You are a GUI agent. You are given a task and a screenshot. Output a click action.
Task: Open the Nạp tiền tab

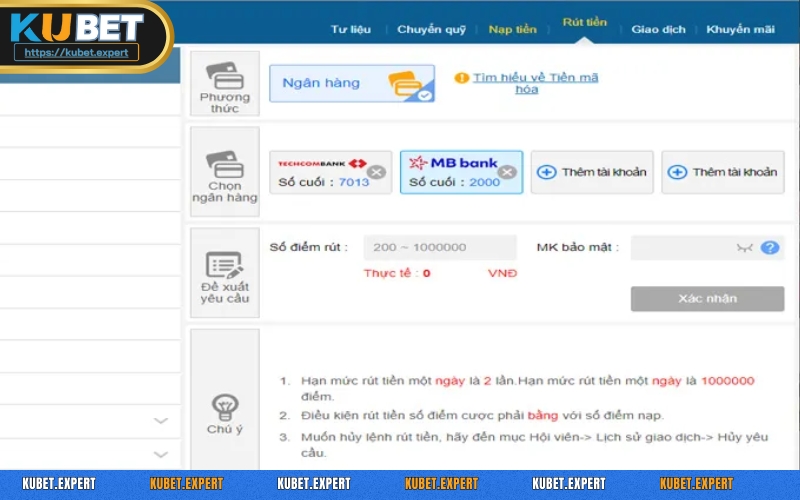click(512, 29)
